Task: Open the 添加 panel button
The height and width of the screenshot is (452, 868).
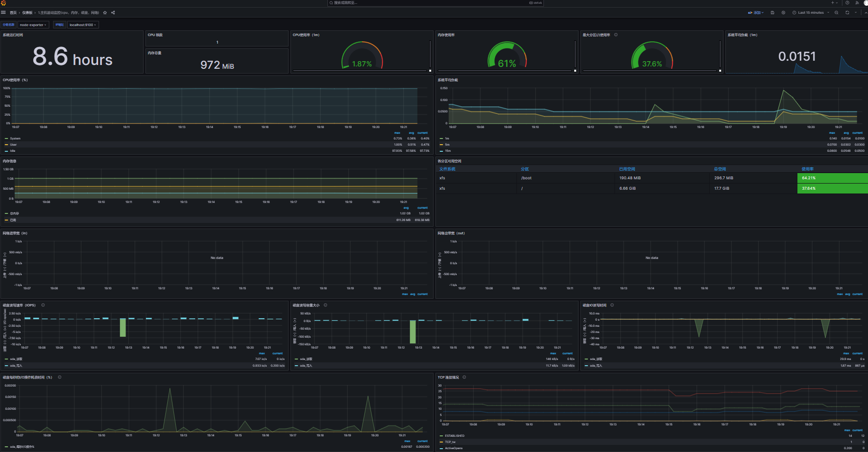Action: point(756,13)
